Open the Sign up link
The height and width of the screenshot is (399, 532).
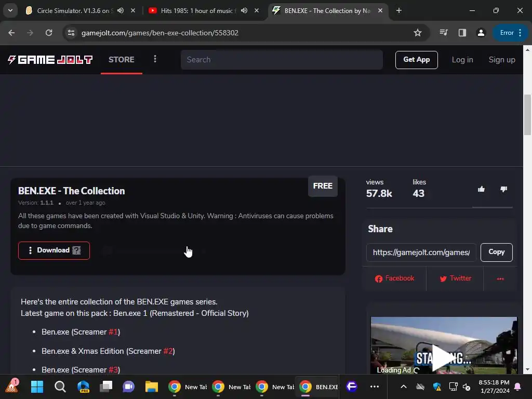pyautogui.click(x=502, y=60)
